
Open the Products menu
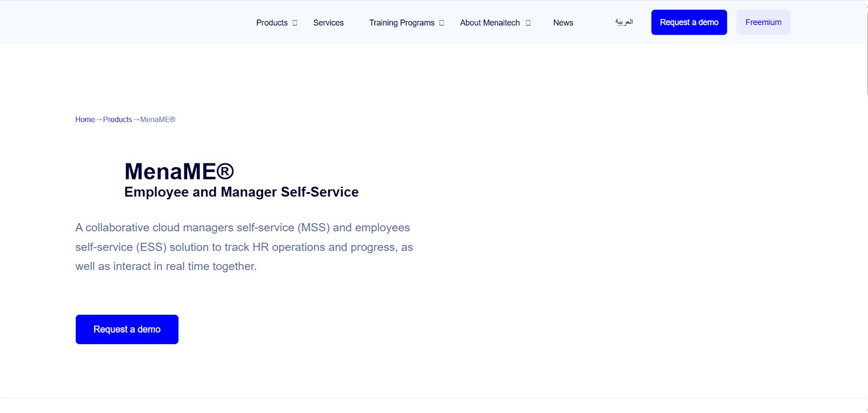[x=272, y=23]
